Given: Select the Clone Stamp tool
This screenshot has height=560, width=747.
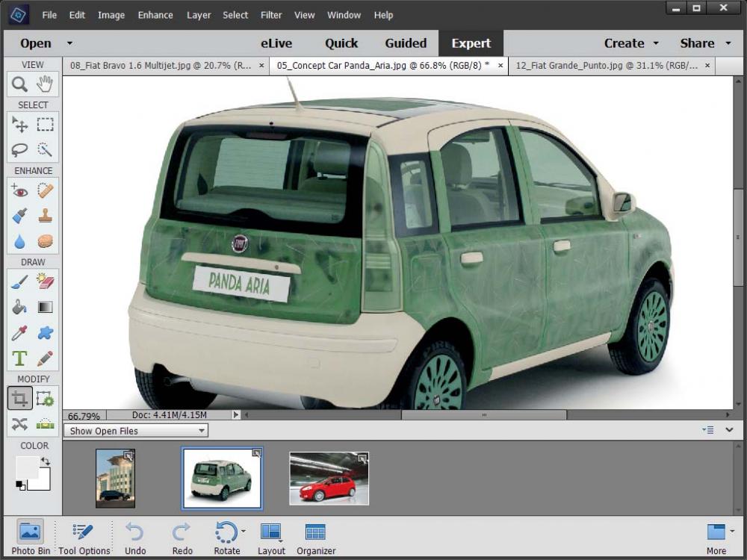Looking at the screenshot, I should coord(46,217).
